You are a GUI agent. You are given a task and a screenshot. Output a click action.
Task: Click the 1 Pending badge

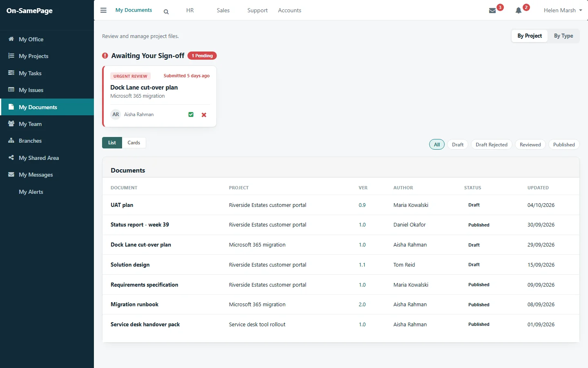click(202, 56)
